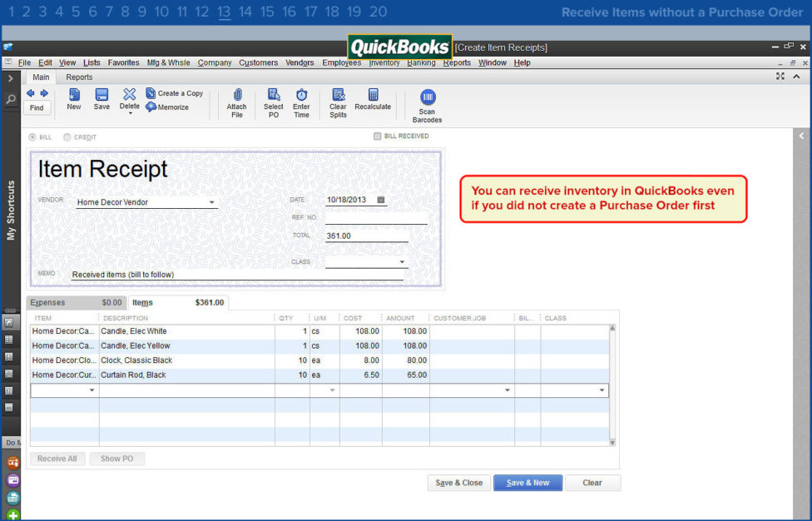Open the Mfg & Whsle menu

(x=168, y=62)
